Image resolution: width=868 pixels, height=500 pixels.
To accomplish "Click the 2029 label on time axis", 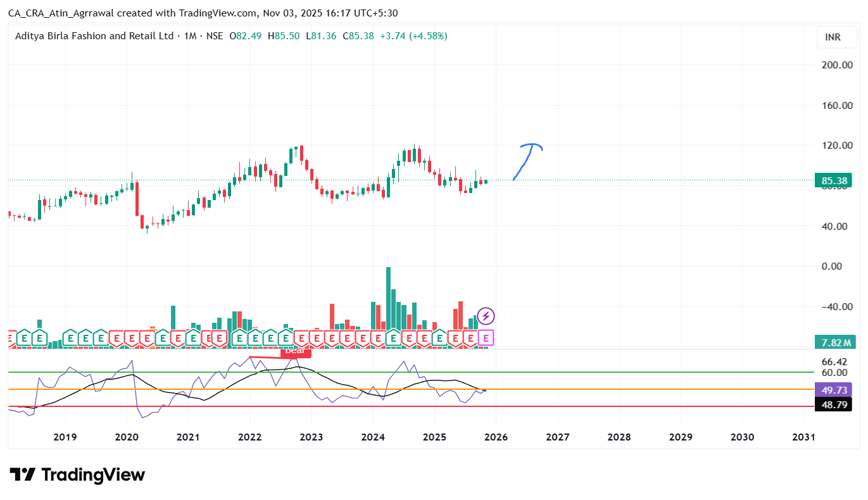I will (x=681, y=437).
